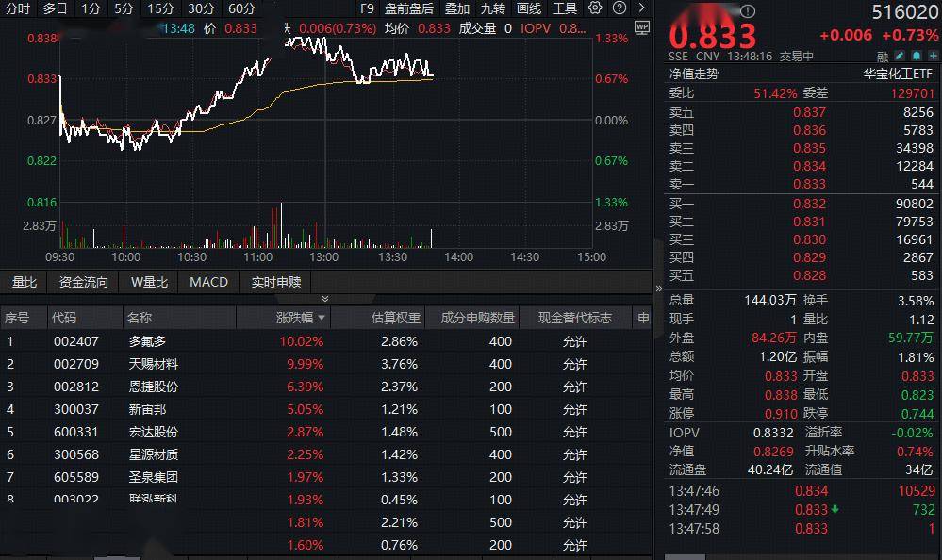Sort by 涨跌幅 column dropdown arrow
The height and width of the screenshot is (560, 942).
(322, 319)
